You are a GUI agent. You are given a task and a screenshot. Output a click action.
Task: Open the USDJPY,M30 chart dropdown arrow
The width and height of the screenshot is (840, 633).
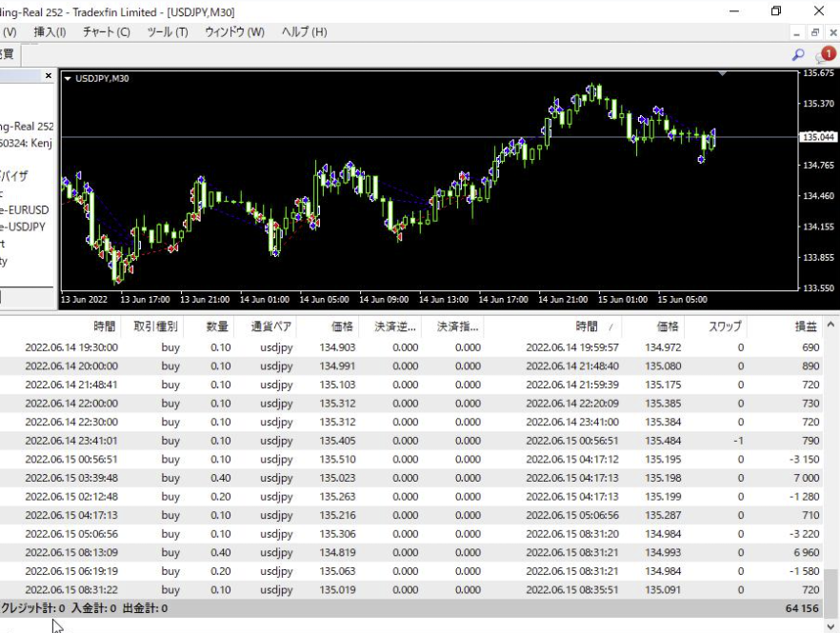(x=68, y=79)
